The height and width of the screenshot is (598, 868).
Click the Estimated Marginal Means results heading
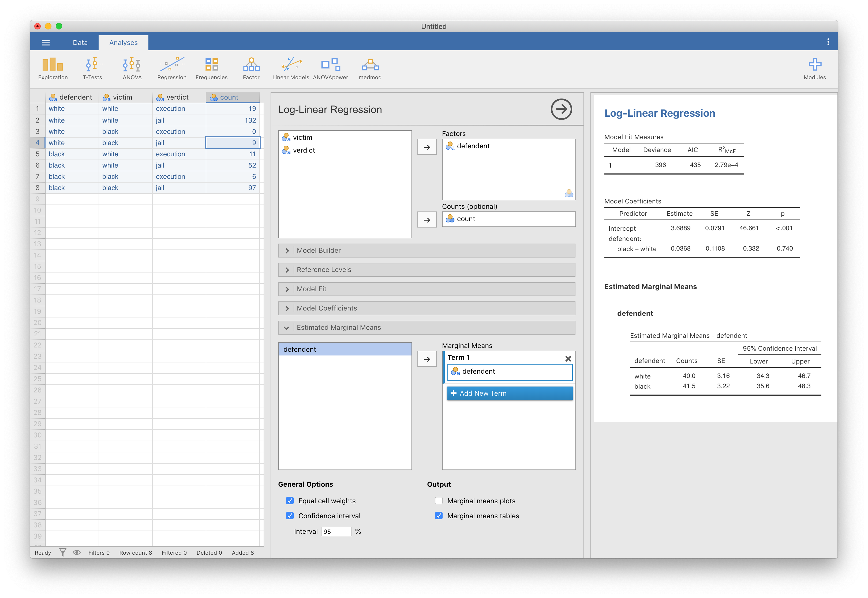pyautogui.click(x=650, y=287)
